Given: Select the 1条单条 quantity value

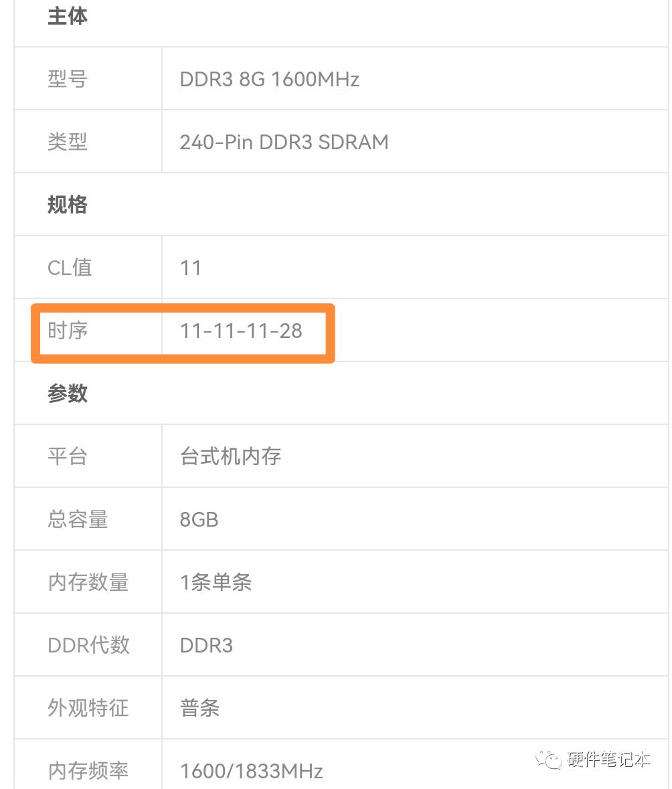Looking at the screenshot, I should pyautogui.click(x=216, y=582).
